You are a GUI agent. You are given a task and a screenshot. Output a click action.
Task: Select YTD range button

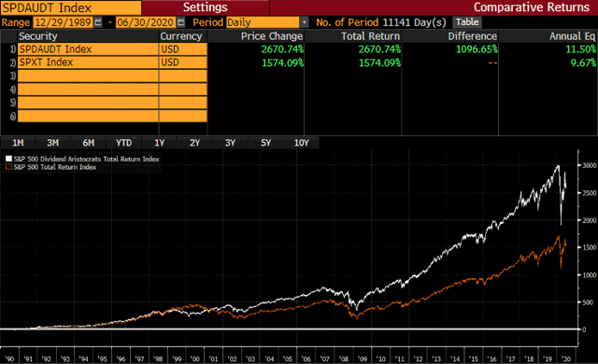point(124,143)
